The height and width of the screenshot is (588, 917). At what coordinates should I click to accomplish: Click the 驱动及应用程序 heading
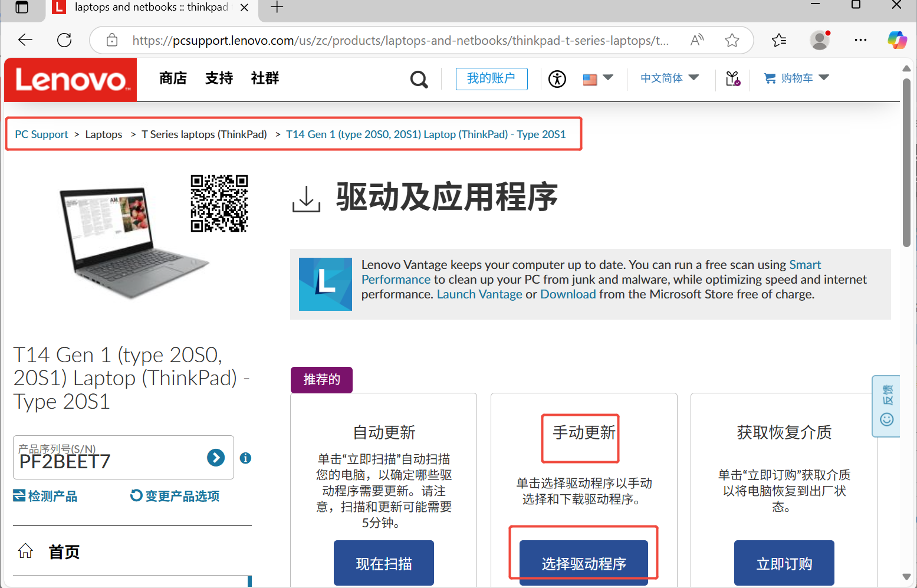447,197
